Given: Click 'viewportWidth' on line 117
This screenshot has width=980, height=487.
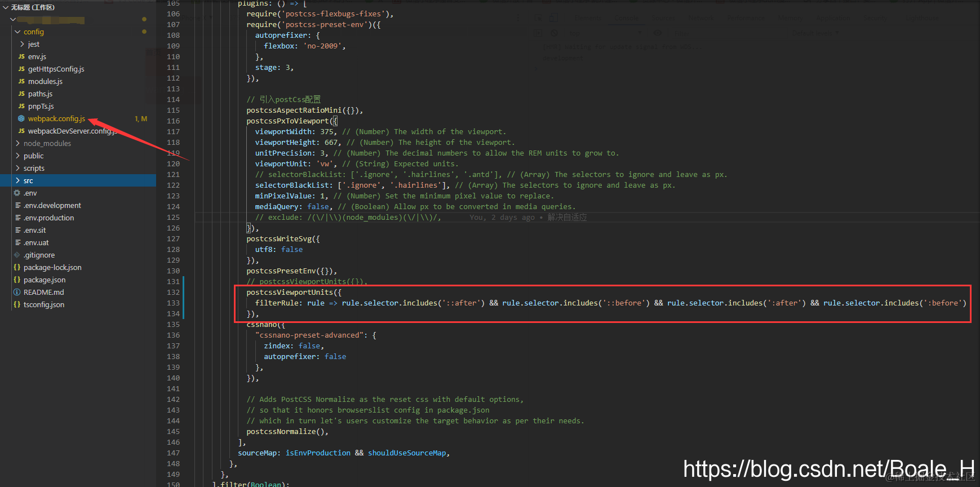Looking at the screenshot, I should pos(283,132).
